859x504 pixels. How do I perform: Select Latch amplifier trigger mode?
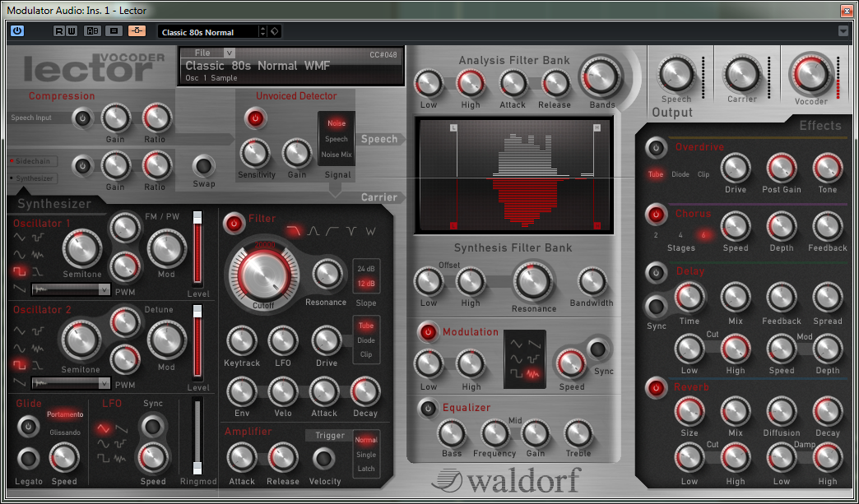point(366,469)
